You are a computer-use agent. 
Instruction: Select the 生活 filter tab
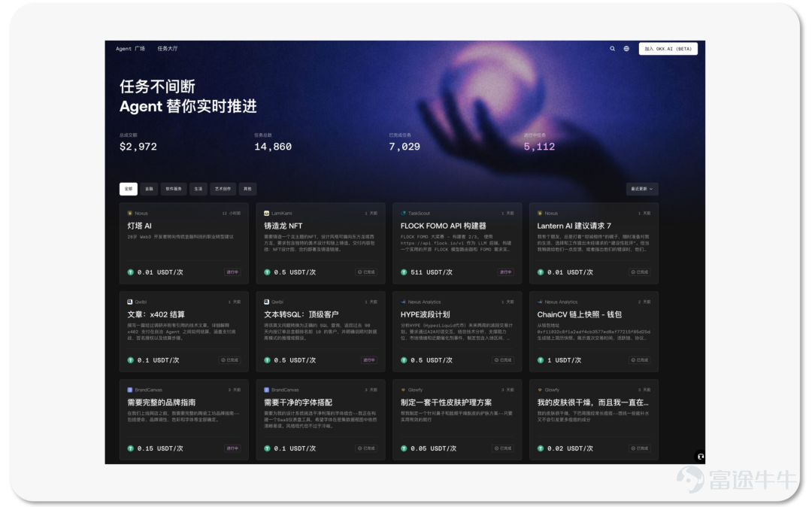[x=198, y=189]
